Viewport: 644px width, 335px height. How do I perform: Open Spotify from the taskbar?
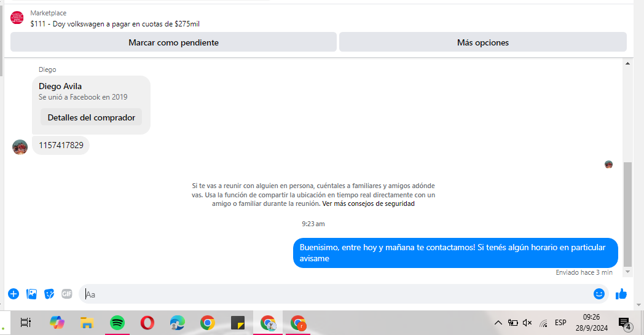pyautogui.click(x=117, y=323)
